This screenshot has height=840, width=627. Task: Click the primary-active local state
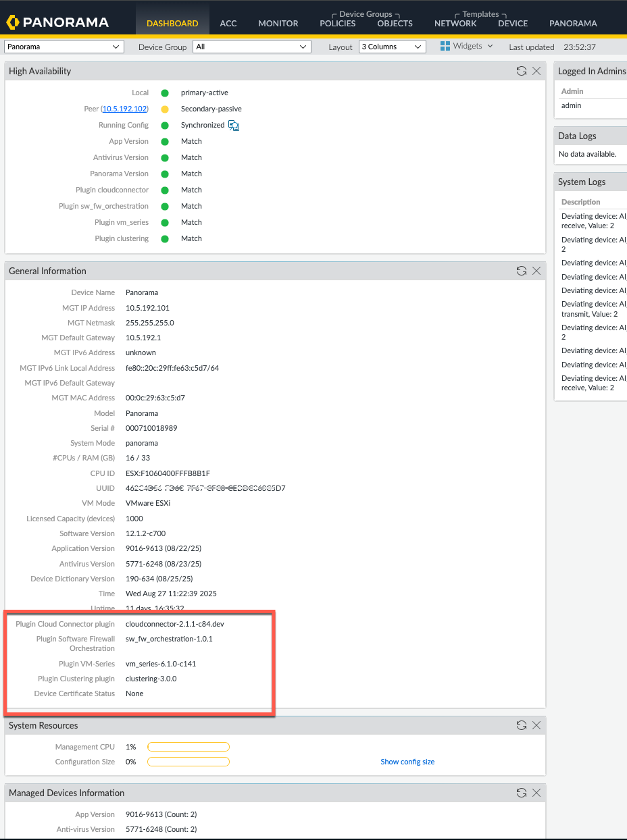click(205, 93)
